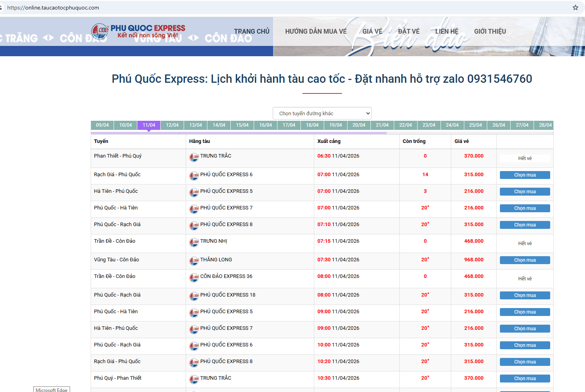
Task: Open the HƯỚNG DẪN MUA VÉ menu
Action: pos(315,31)
